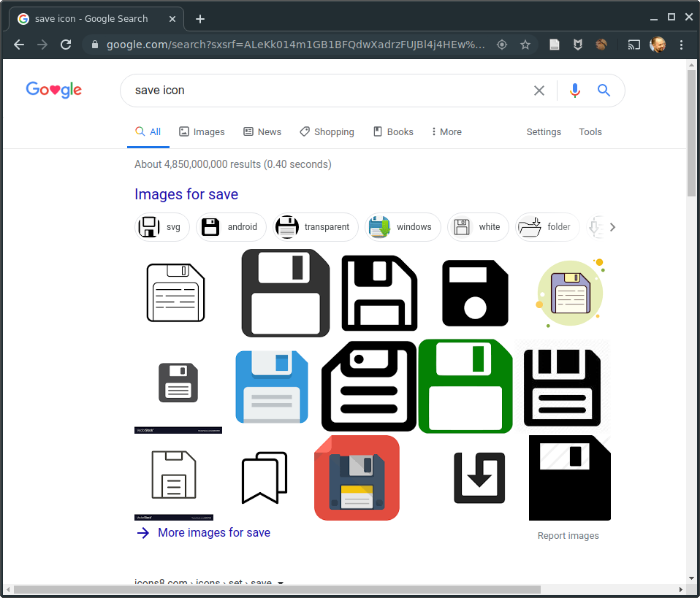Expand the More search categories menu
The width and height of the screenshot is (700, 598).
click(x=446, y=131)
